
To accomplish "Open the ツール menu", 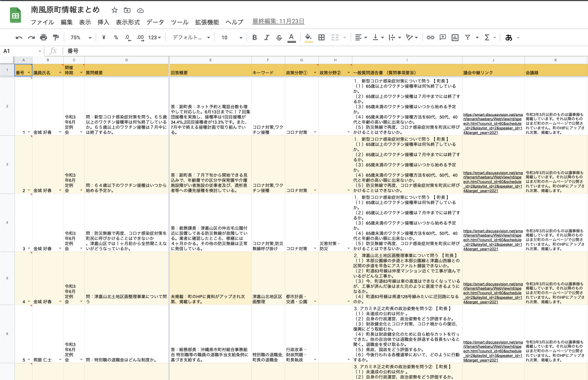I will point(180,22).
